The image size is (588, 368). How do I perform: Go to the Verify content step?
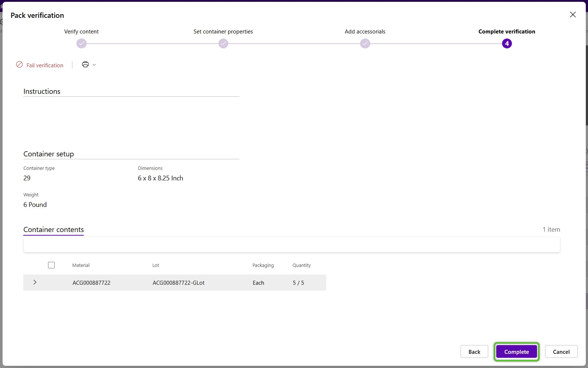(82, 44)
